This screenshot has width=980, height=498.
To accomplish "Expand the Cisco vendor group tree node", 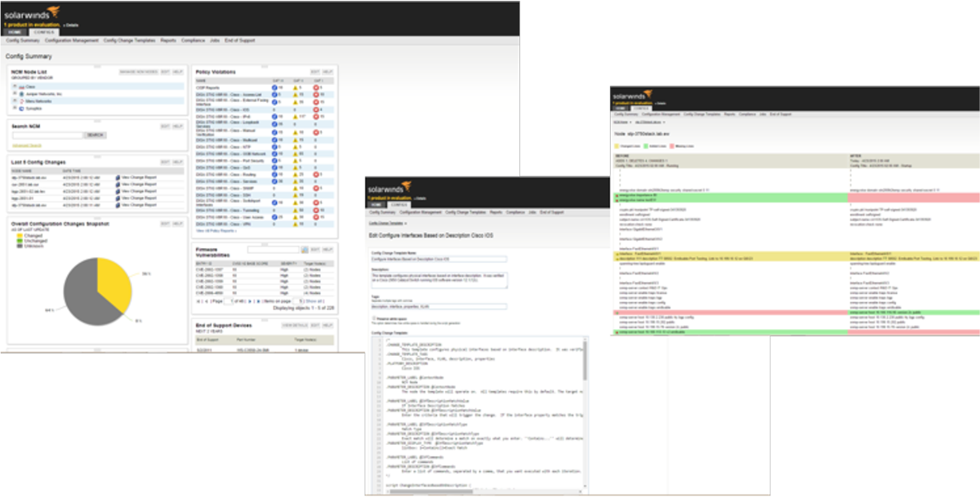I will [15, 87].
